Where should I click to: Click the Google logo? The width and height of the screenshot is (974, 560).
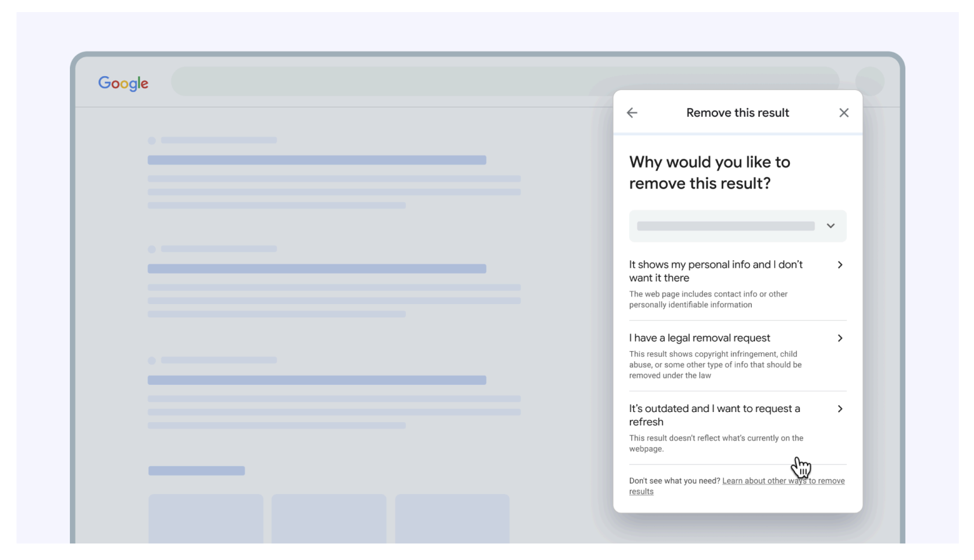[x=123, y=83]
